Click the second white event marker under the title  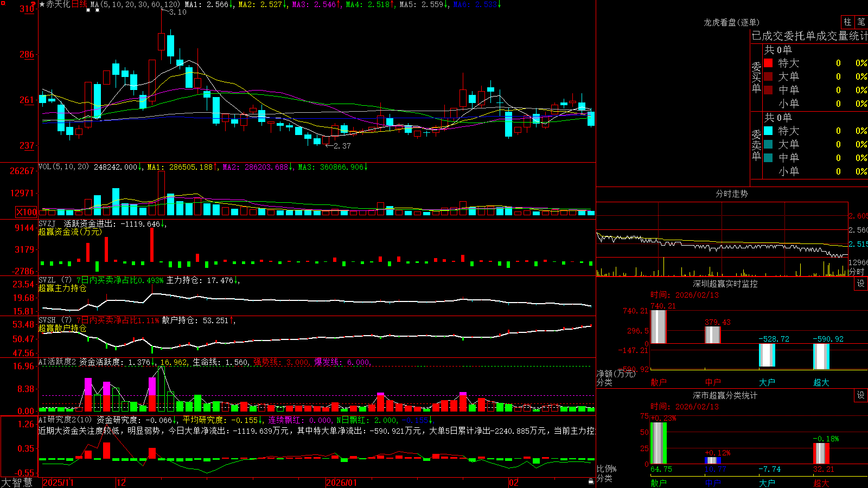coord(97,10)
